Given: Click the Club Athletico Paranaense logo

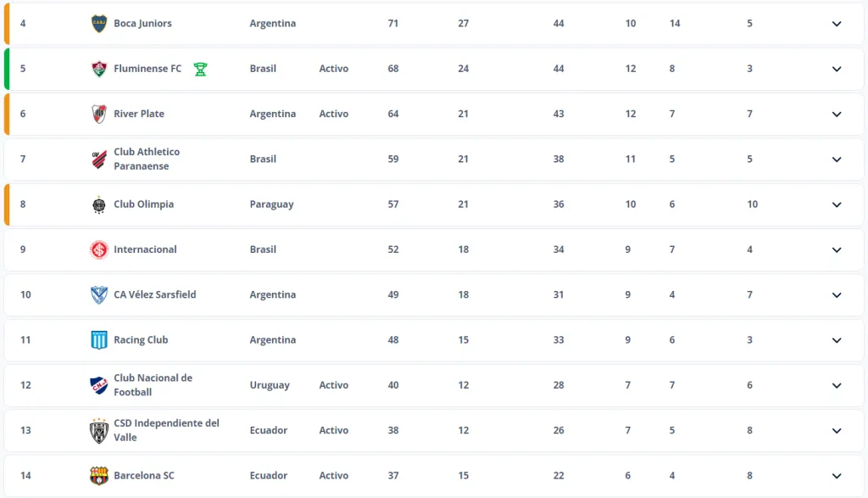Looking at the screenshot, I should pos(99,159).
